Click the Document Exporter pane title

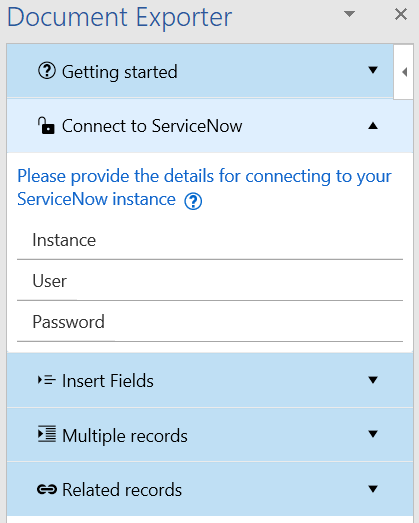pyautogui.click(x=119, y=17)
